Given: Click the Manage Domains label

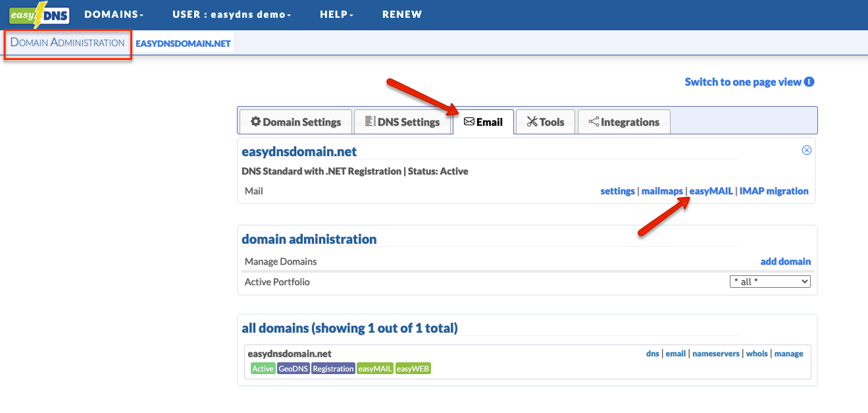Looking at the screenshot, I should click(x=281, y=262).
